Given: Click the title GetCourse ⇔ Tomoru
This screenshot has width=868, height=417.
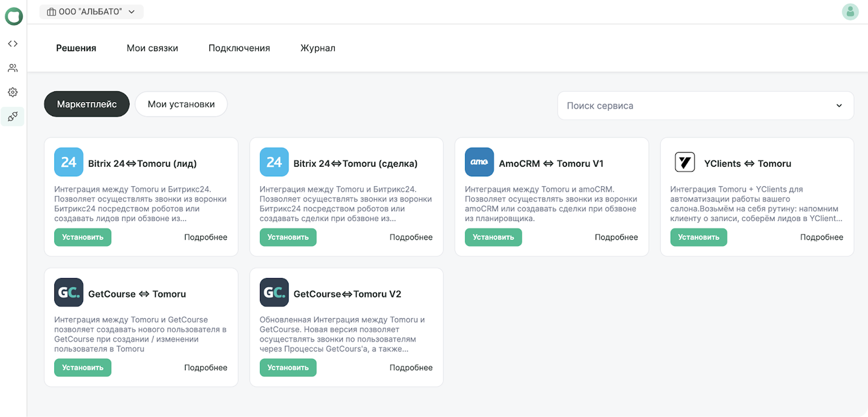Looking at the screenshot, I should (x=137, y=294).
